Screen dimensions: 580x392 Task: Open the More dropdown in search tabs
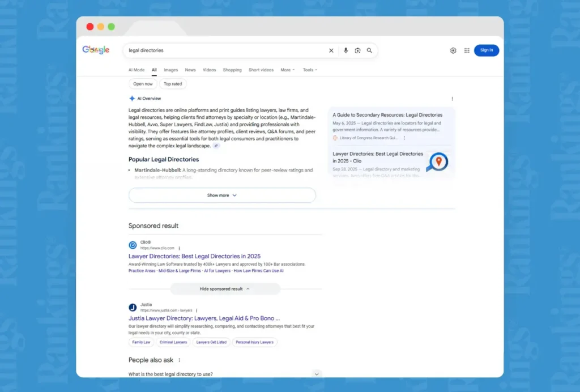tap(287, 70)
